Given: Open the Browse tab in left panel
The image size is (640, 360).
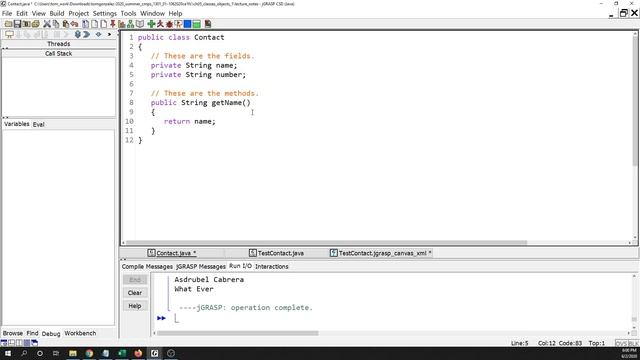Looking at the screenshot, I should pos(13,333).
